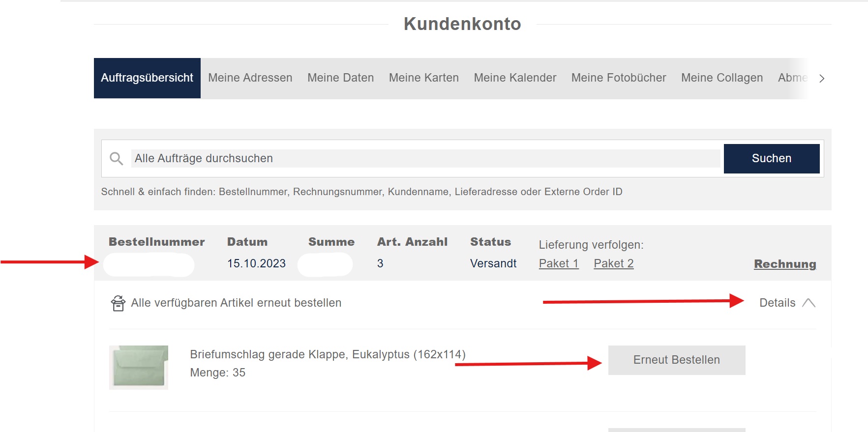Click the reorder package box icon

point(118,303)
